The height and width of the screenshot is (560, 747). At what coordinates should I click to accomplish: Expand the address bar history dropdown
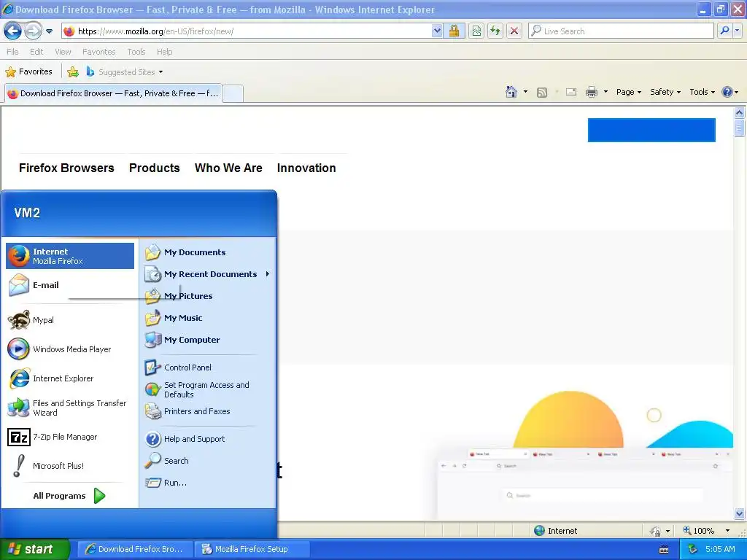tap(437, 31)
